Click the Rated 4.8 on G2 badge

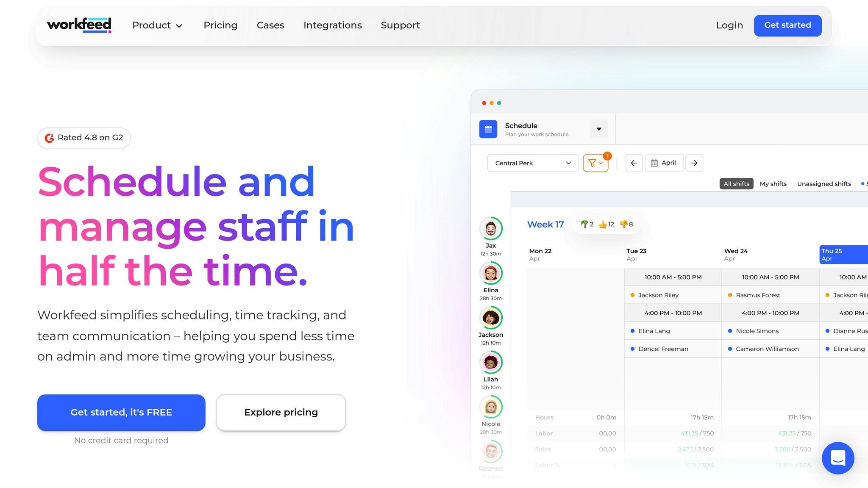tap(84, 138)
